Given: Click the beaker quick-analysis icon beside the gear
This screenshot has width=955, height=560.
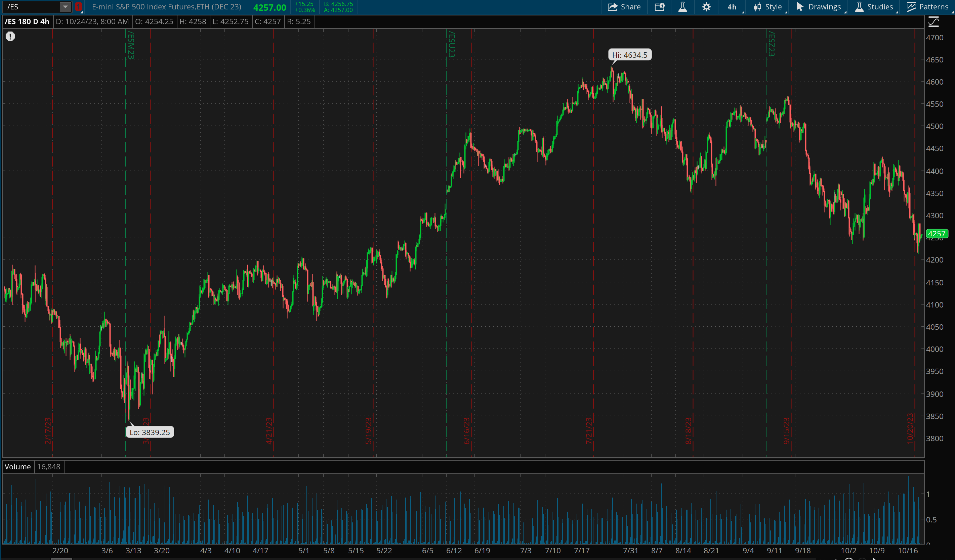Looking at the screenshot, I should 682,6.
